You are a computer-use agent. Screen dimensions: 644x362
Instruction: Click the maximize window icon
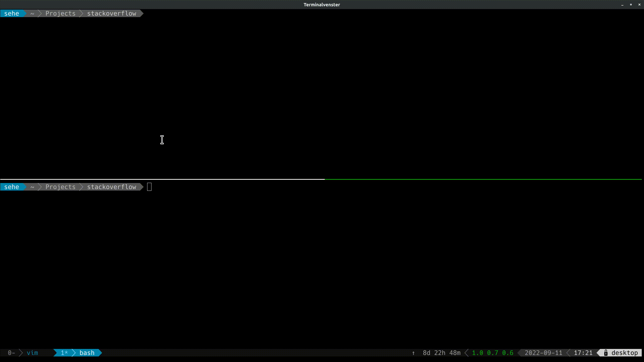(x=631, y=5)
